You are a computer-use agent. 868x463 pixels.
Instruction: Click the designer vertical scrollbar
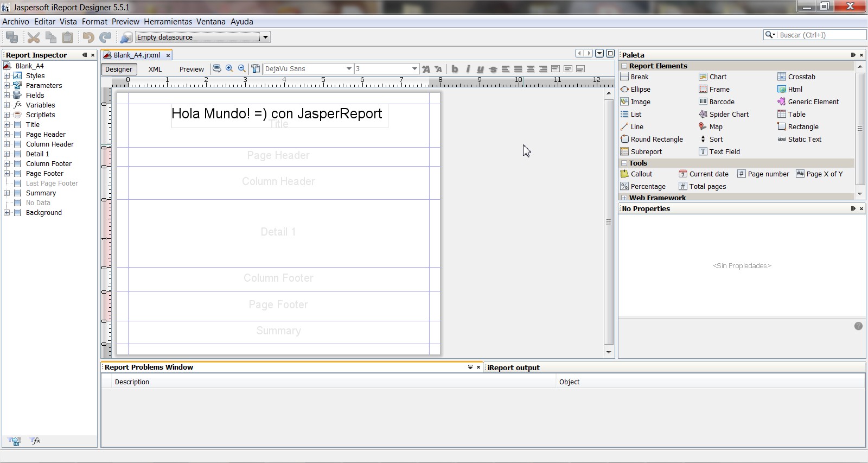coord(609,221)
